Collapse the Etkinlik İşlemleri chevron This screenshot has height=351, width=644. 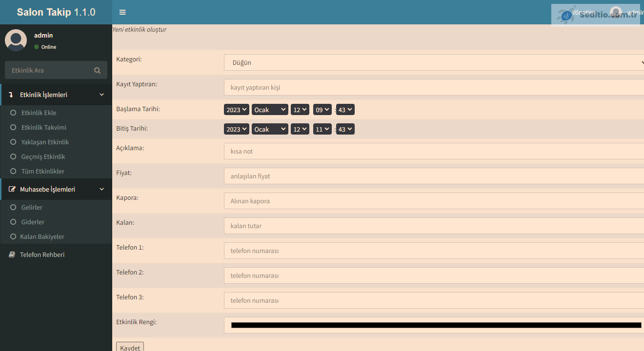tap(101, 95)
